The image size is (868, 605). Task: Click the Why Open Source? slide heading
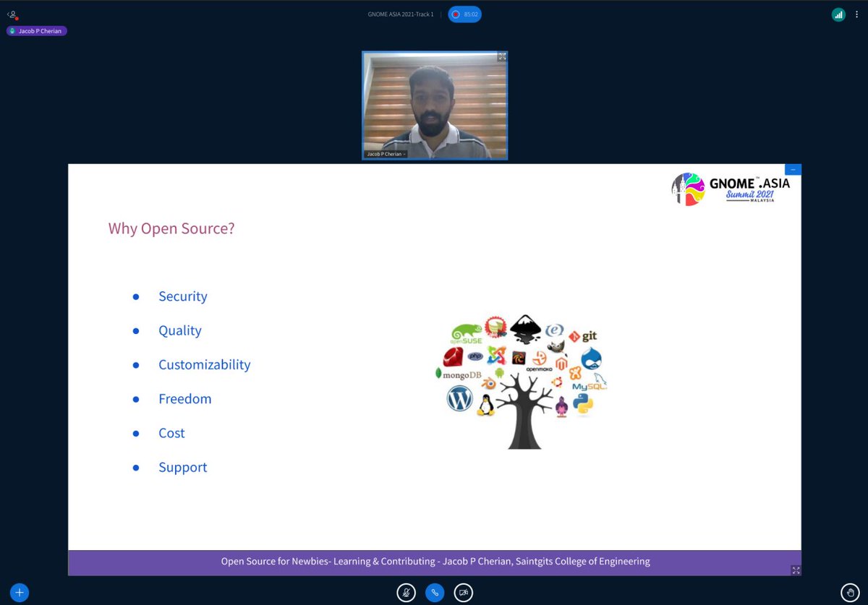click(171, 228)
